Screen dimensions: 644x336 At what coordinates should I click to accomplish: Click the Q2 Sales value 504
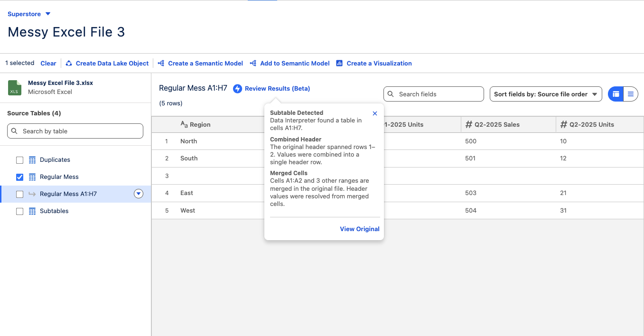[x=471, y=211]
